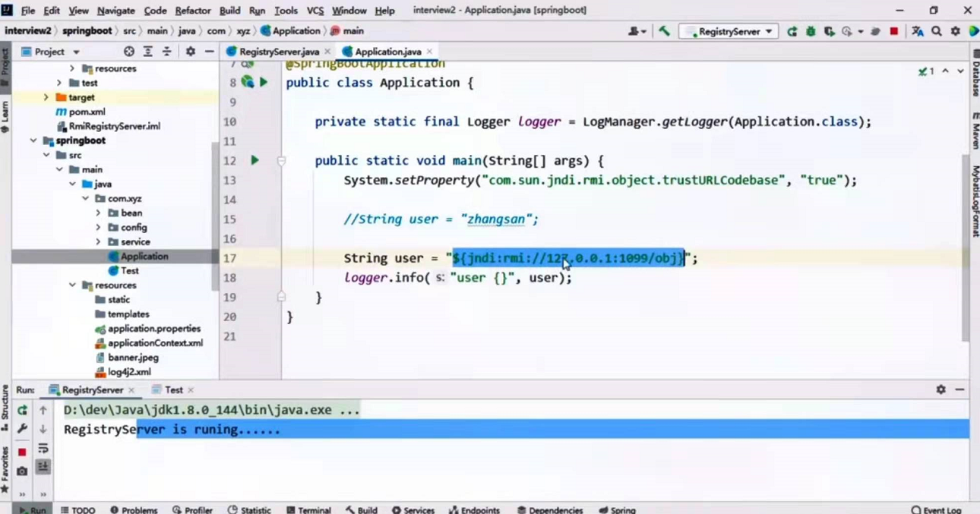The image size is (980, 514).
Task: Toggle the Maven side tool window
Action: pyautogui.click(x=975, y=131)
